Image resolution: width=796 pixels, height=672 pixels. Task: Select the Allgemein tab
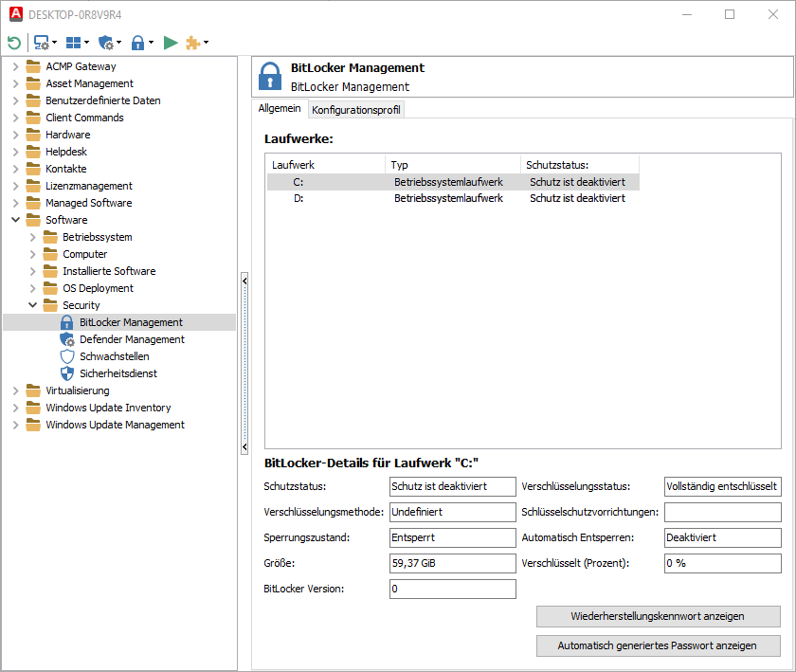(x=279, y=109)
